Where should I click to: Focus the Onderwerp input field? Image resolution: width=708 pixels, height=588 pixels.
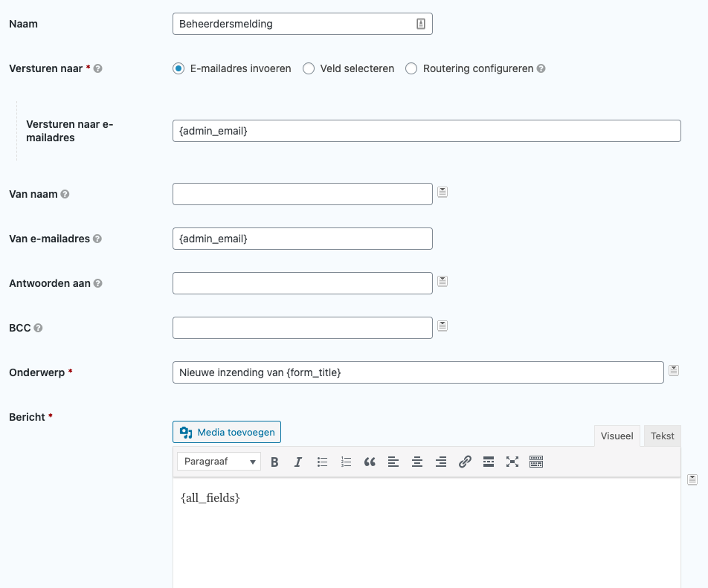(x=418, y=372)
